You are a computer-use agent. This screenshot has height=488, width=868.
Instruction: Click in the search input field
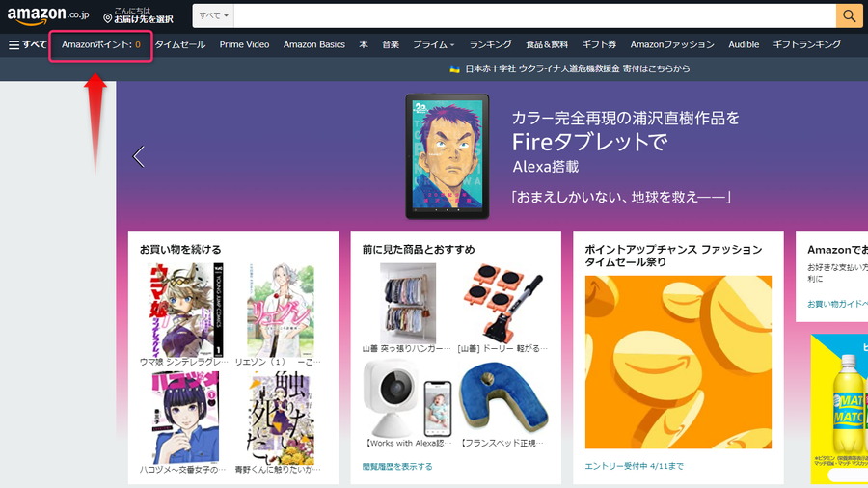[534, 16]
